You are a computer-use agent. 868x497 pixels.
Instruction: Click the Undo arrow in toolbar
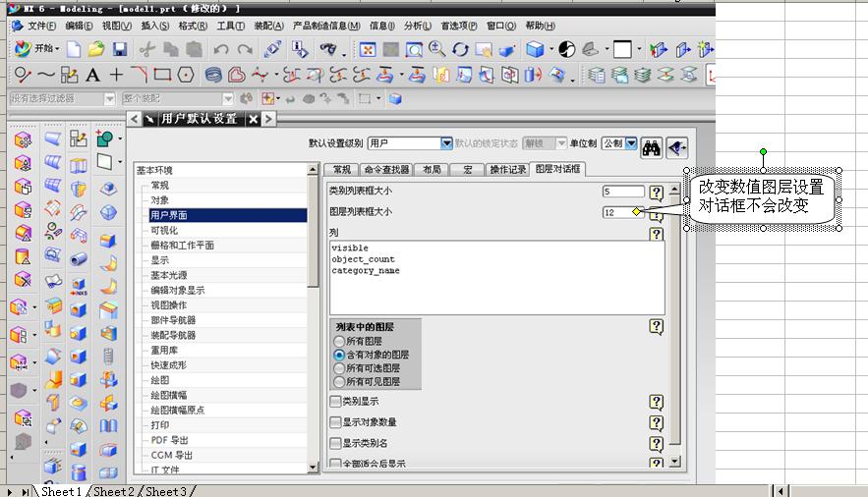(x=221, y=50)
